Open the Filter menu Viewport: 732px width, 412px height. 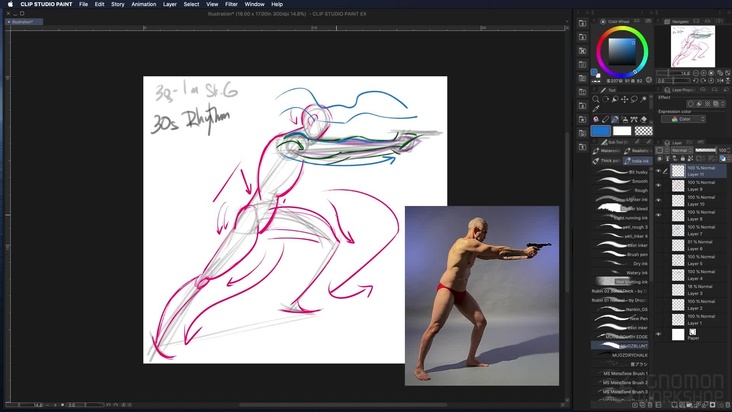231,4
